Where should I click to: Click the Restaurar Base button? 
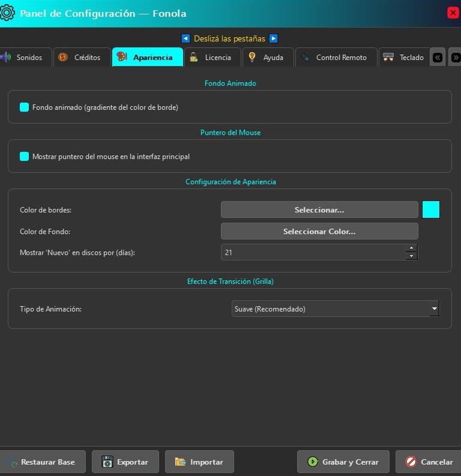tap(43, 462)
